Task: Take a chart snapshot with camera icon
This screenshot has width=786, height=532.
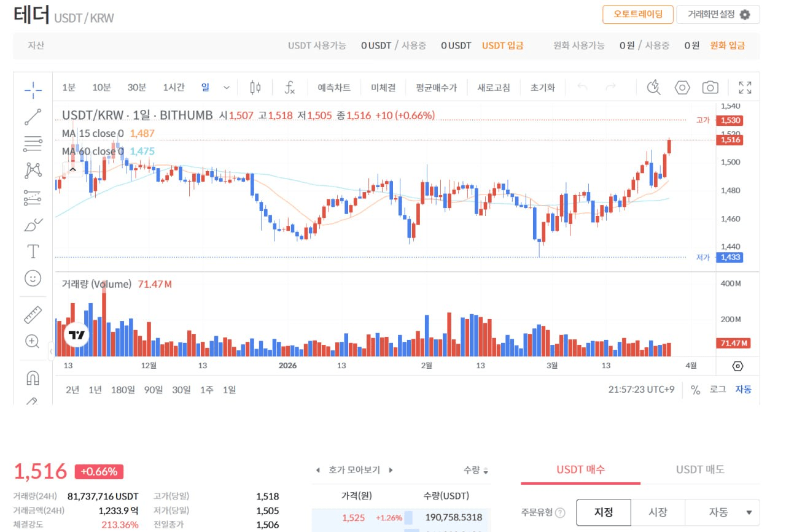Action: pyautogui.click(x=710, y=88)
